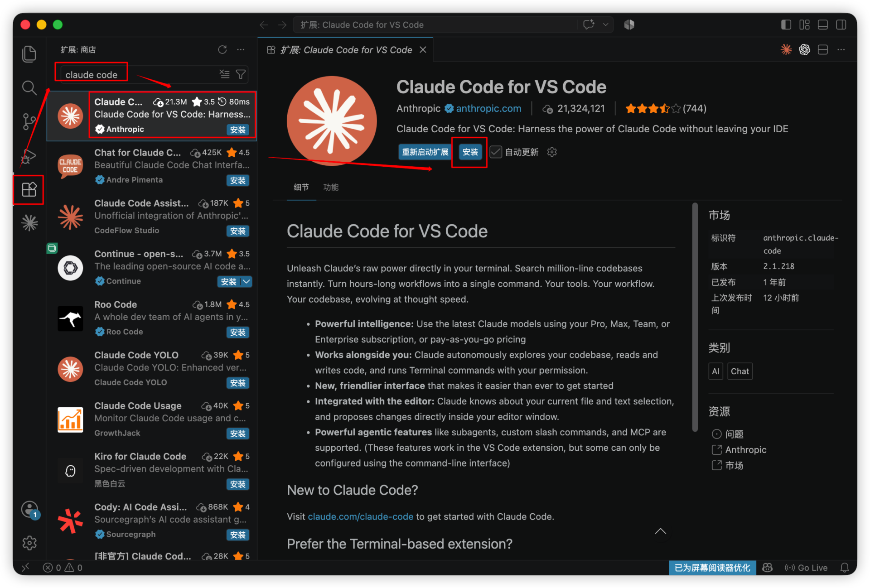
Task: Click the Copilot status icon
Action: tap(768, 568)
